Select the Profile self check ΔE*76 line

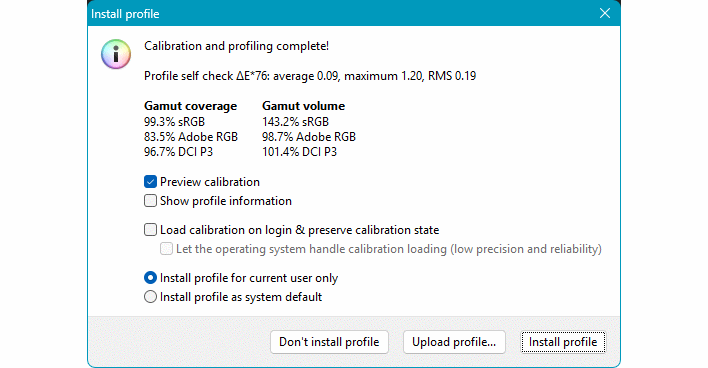click(310, 76)
